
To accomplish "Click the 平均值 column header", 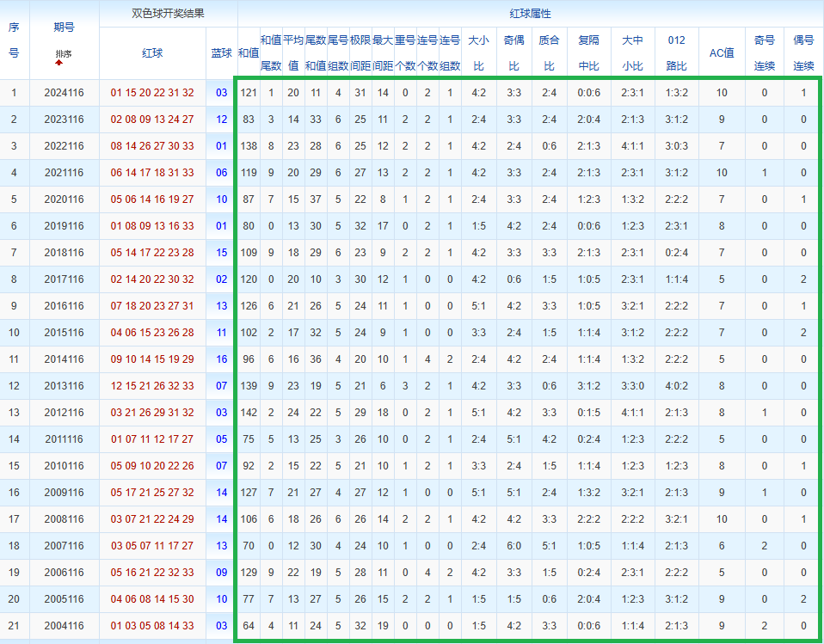I will [293, 53].
